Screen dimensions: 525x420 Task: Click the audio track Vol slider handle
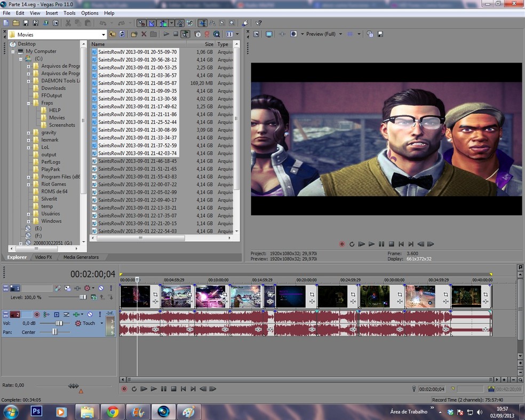pos(60,323)
